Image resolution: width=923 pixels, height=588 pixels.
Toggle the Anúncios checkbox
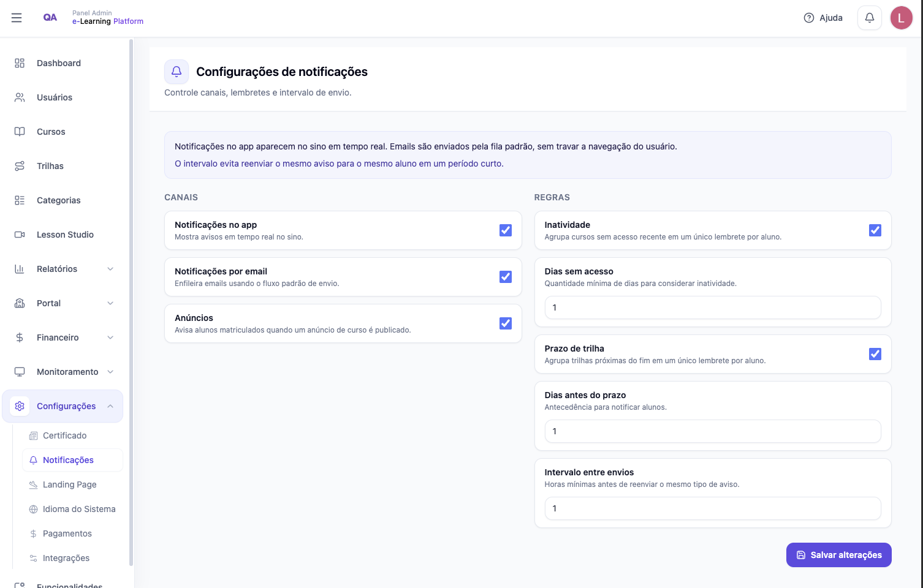(x=506, y=323)
